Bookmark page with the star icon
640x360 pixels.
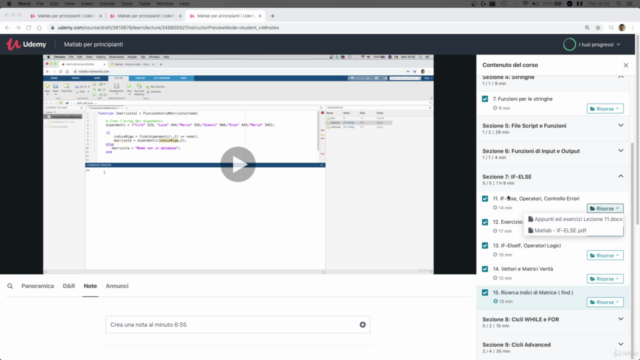pos(598,28)
